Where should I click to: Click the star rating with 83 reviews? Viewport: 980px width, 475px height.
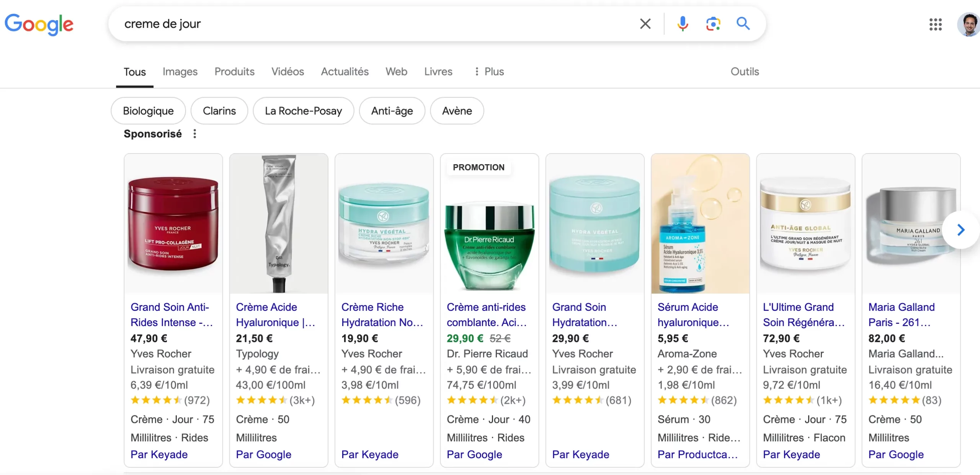[905, 400]
